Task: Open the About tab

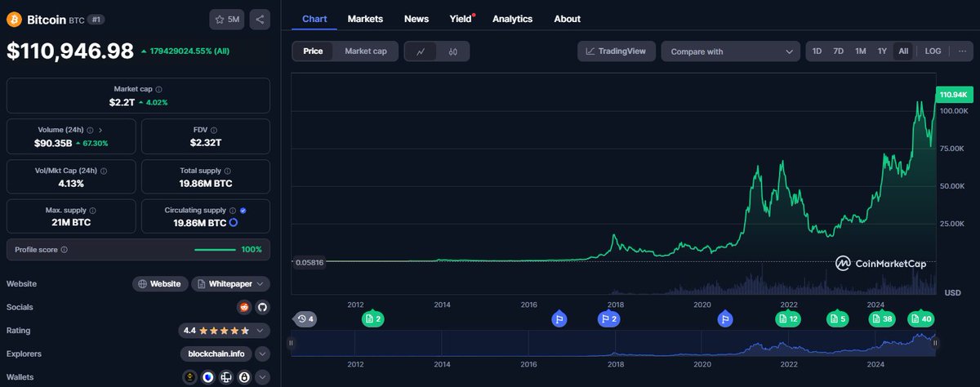Action: [567, 19]
